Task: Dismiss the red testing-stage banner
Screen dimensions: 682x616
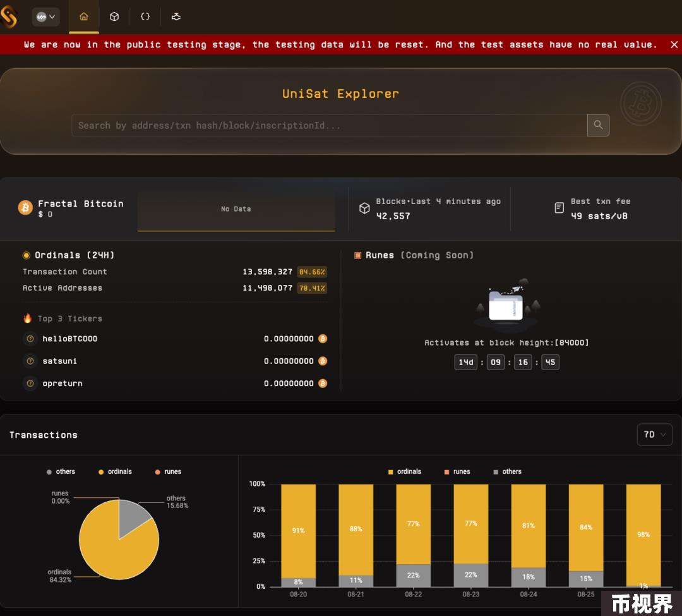Action: (x=674, y=44)
